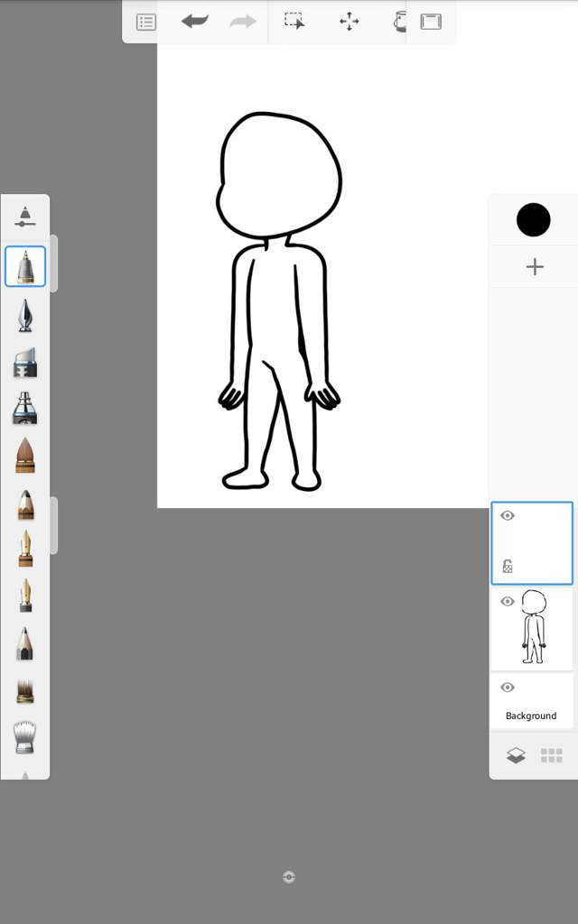Open the layer editor stack icon
This screenshot has height=924, width=578.
tap(516, 755)
